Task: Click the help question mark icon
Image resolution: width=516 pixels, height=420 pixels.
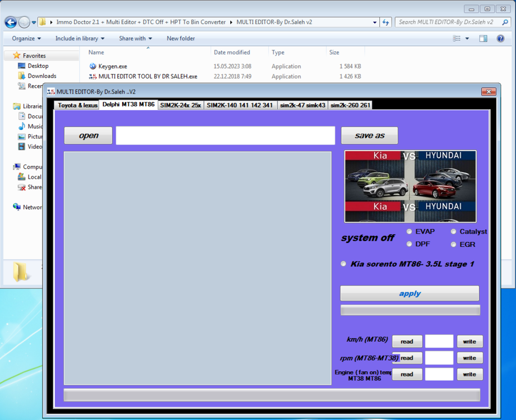Action: coord(500,39)
